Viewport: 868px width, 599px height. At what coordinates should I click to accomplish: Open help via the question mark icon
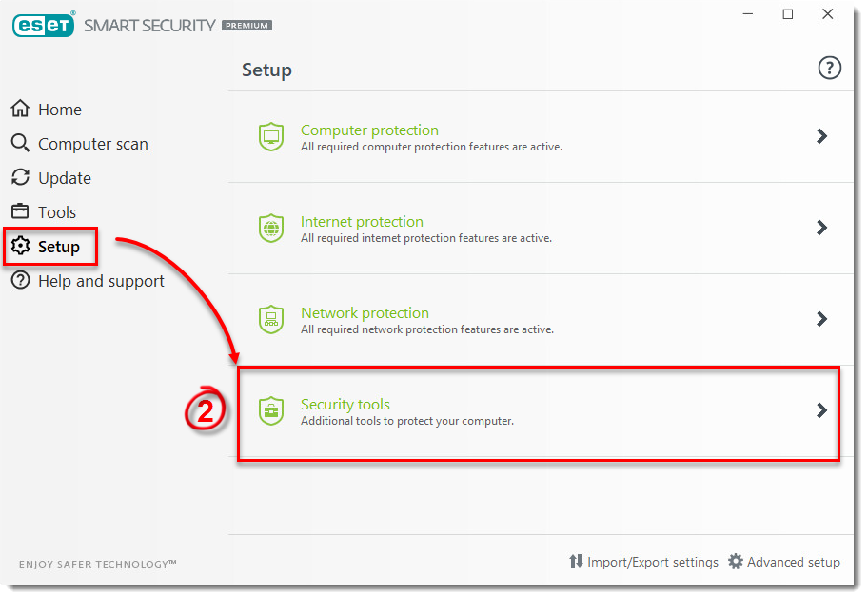tap(830, 68)
